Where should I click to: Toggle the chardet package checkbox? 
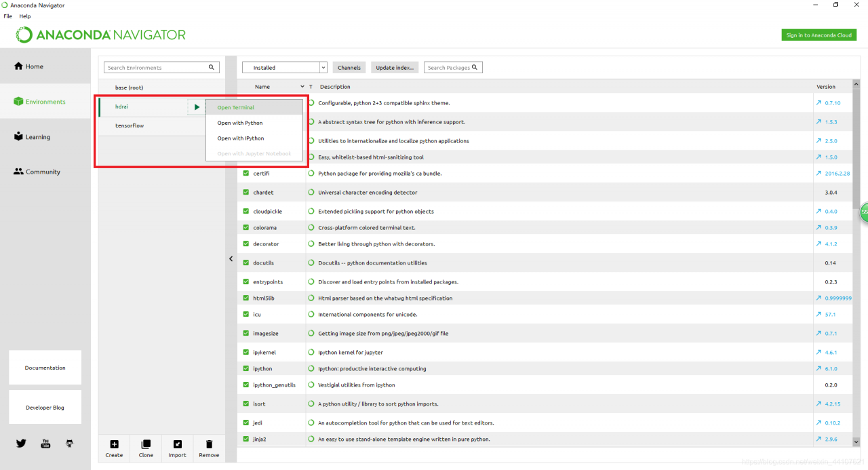coord(246,193)
